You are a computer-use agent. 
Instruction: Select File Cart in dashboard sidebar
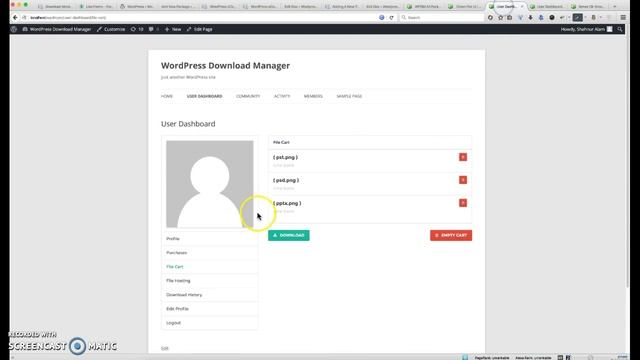[x=209, y=267]
